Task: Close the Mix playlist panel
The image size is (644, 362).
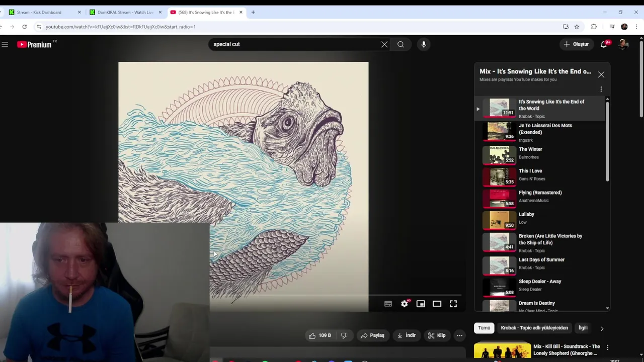Action: (601, 74)
